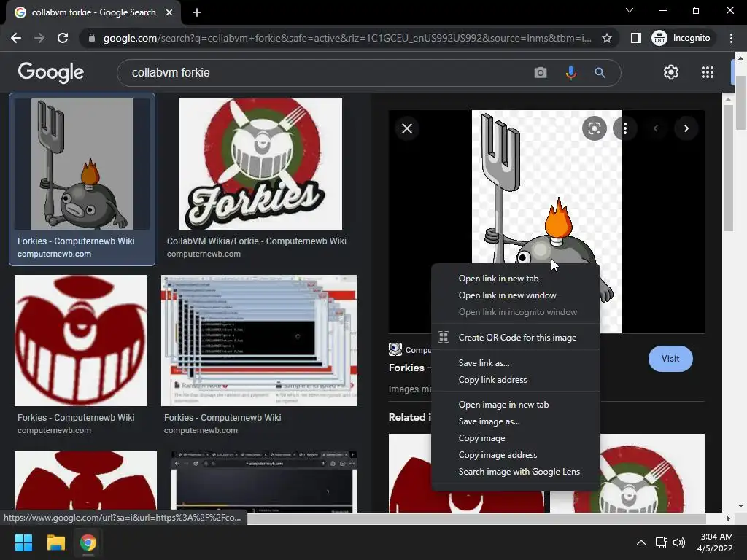Close the image preview panel with X
Image resolution: width=747 pixels, height=560 pixels.
click(407, 128)
